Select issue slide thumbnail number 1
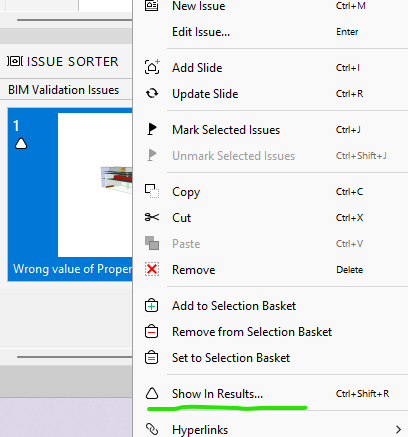This screenshot has height=437, width=408. click(70, 195)
